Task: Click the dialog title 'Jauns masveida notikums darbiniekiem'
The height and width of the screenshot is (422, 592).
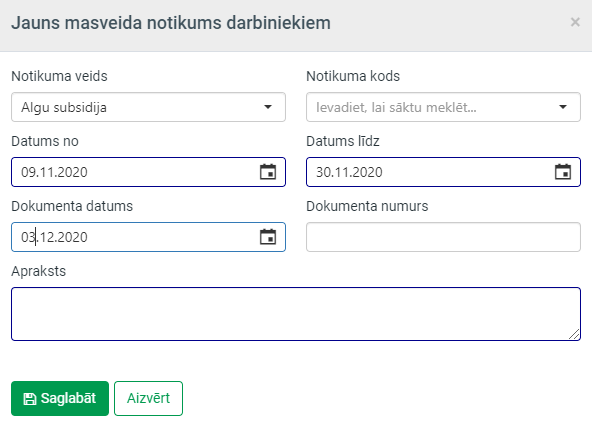Action: (x=171, y=23)
